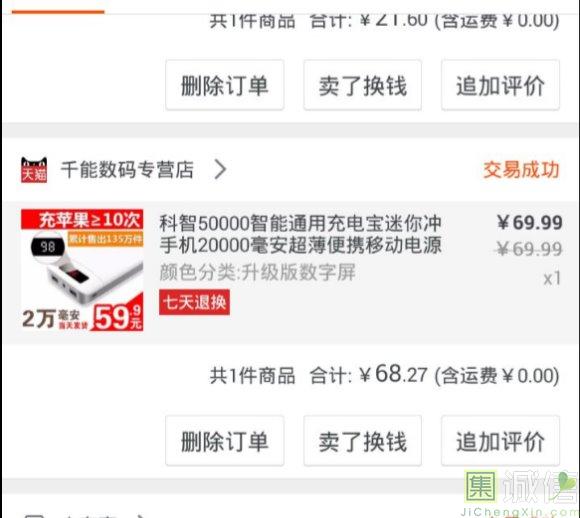Click 追加评价 under the power bank order

pos(500,441)
